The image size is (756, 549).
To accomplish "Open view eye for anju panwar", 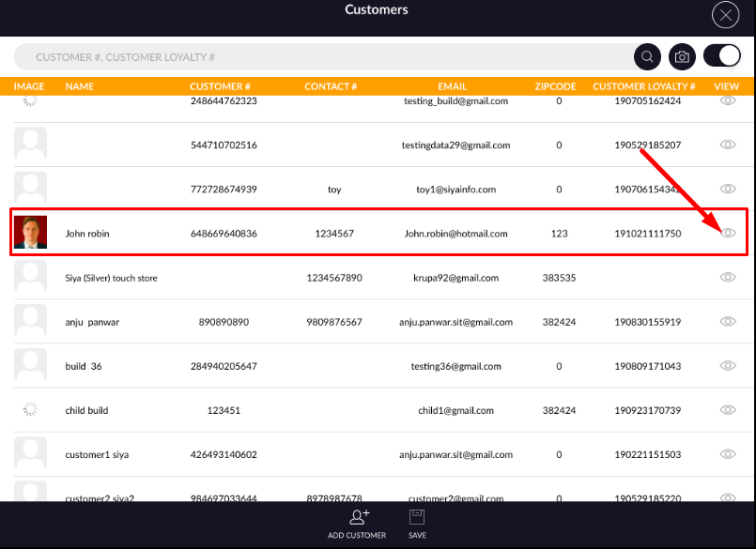I will pos(727,321).
